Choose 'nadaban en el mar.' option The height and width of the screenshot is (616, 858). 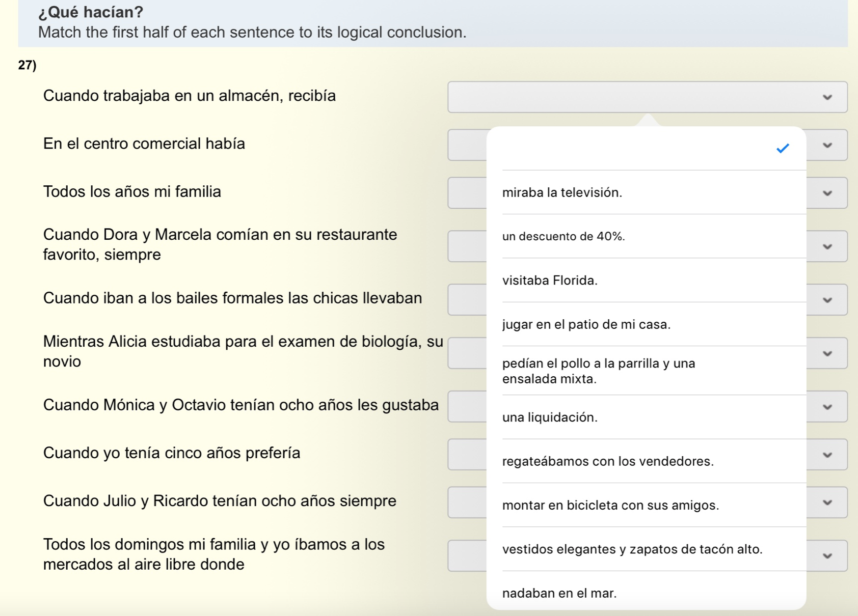pos(559,593)
